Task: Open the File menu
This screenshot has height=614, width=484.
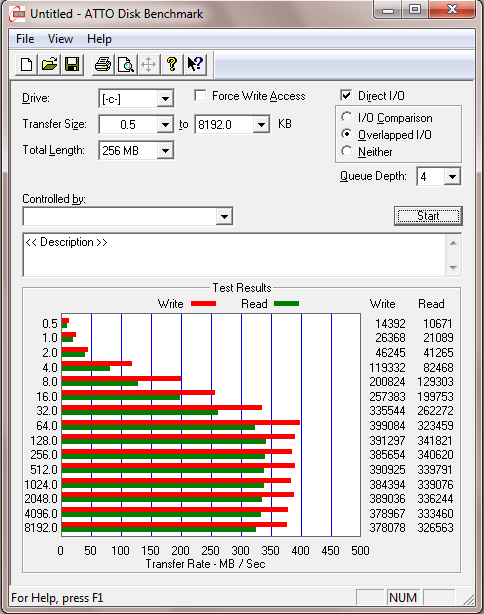Action: pos(25,39)
